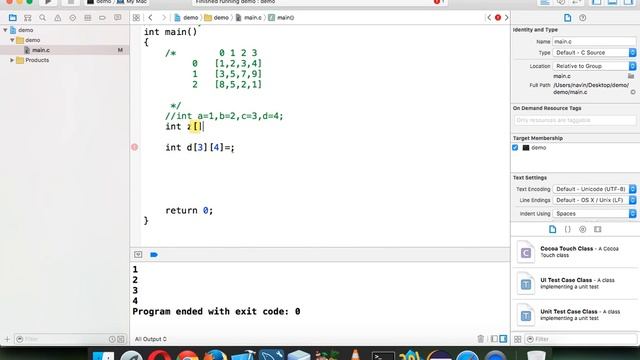
Task: Click main.c in jump bar
Action: 249,18
